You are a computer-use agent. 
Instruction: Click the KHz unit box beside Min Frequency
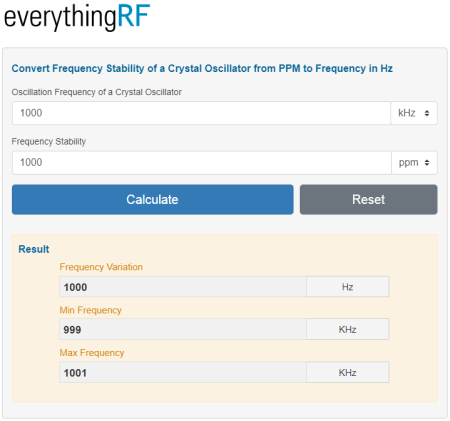tap(348, 329)
